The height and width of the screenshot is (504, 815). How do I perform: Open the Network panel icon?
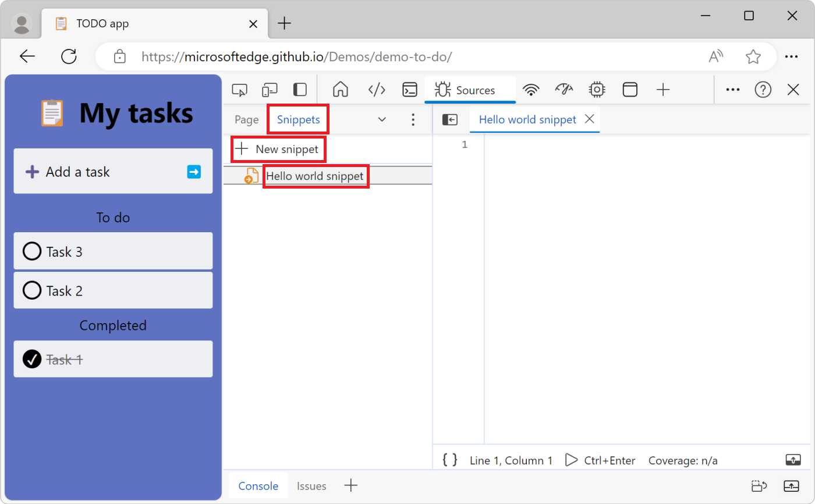tap(531, 90)
